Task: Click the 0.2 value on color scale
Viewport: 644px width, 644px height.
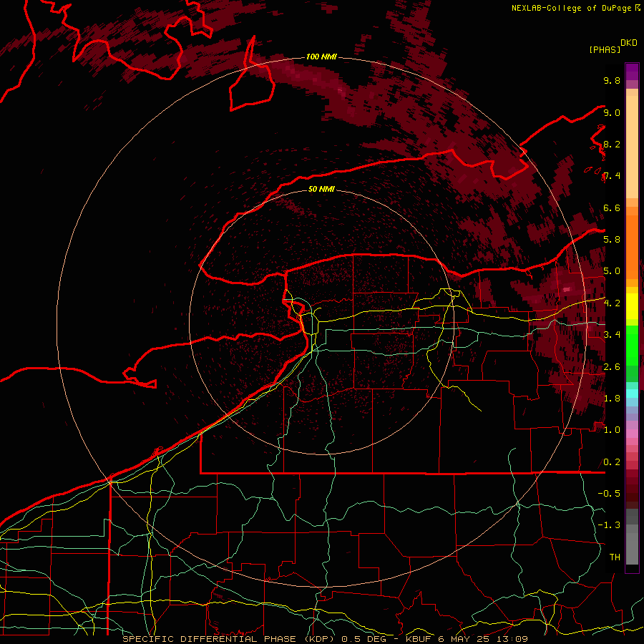Action: click(612, 462)
